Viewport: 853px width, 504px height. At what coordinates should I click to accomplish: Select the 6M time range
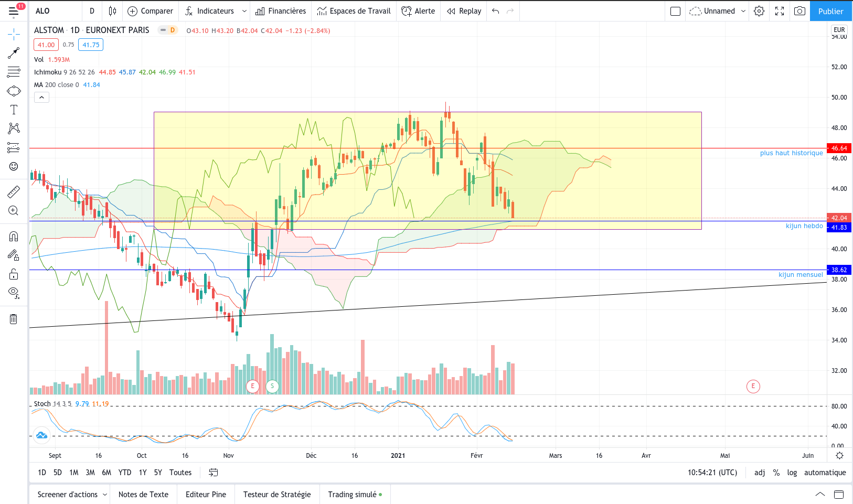(106, 473)
